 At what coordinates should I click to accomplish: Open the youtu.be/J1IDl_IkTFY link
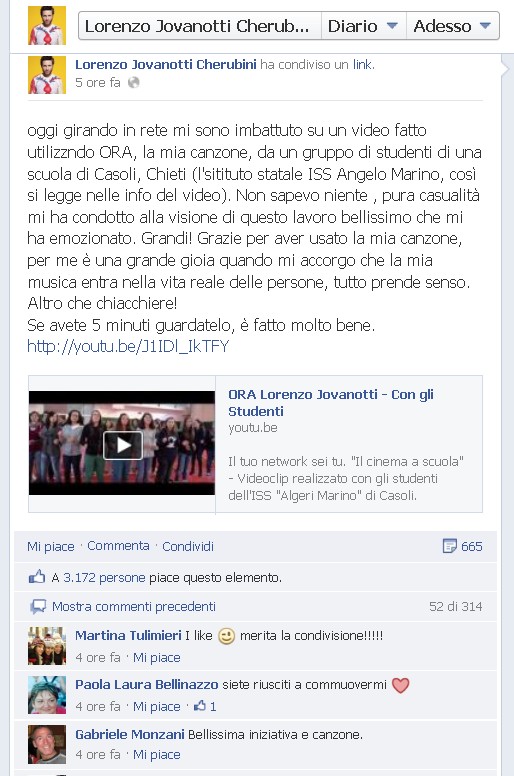coord(128,346)
